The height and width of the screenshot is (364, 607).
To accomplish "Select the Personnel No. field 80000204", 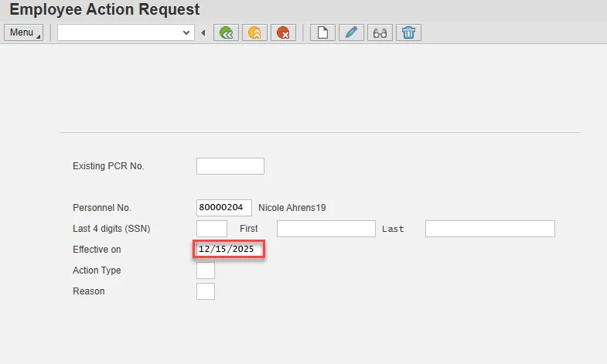I will click(224, 208).
